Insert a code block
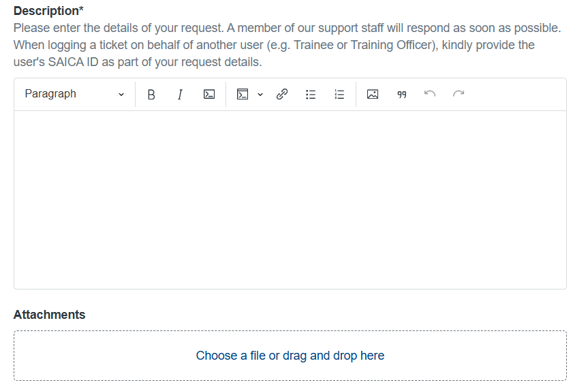Image resolution: width=588 pixels, height=389 pixels. point(243,95)
